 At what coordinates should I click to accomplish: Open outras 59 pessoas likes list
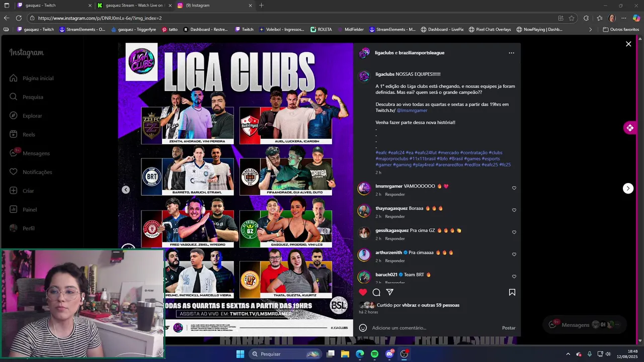tap(440, 305)
